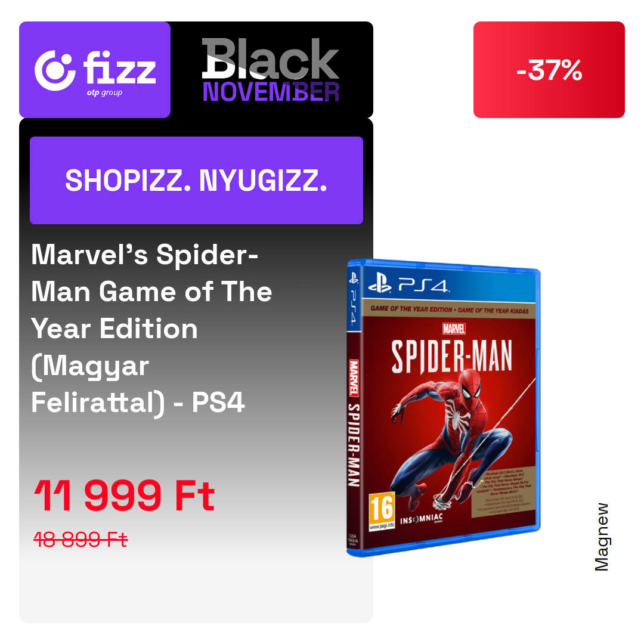This screenshot has height=644, width=644.
Task: Click the Spider-Man character artwork
Action: (452, 435)
